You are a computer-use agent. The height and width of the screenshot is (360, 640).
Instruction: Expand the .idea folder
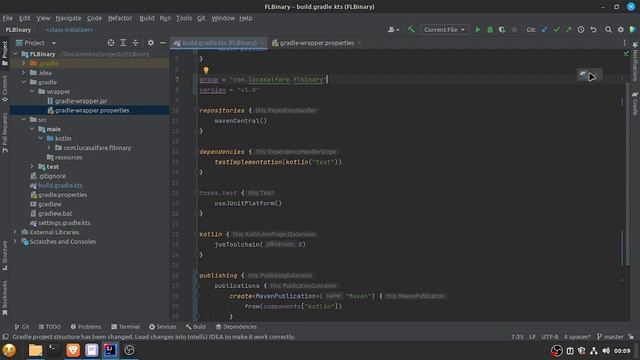[24, 73]
